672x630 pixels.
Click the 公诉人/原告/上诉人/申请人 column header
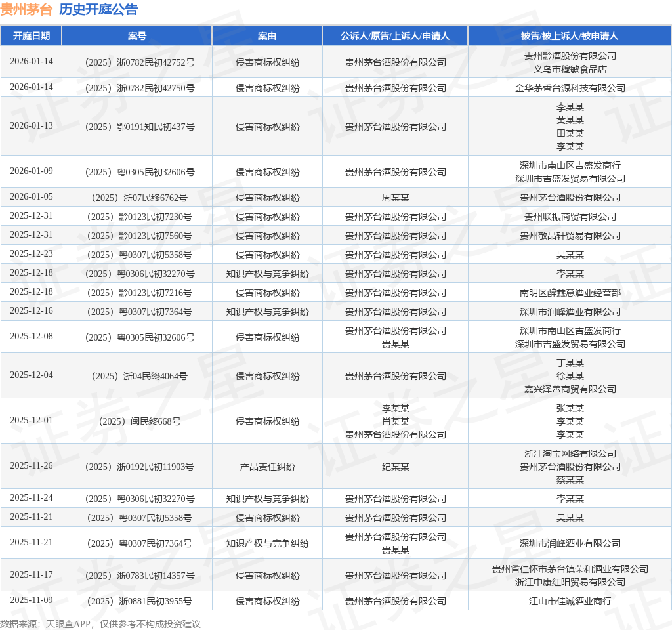[395, 36]
